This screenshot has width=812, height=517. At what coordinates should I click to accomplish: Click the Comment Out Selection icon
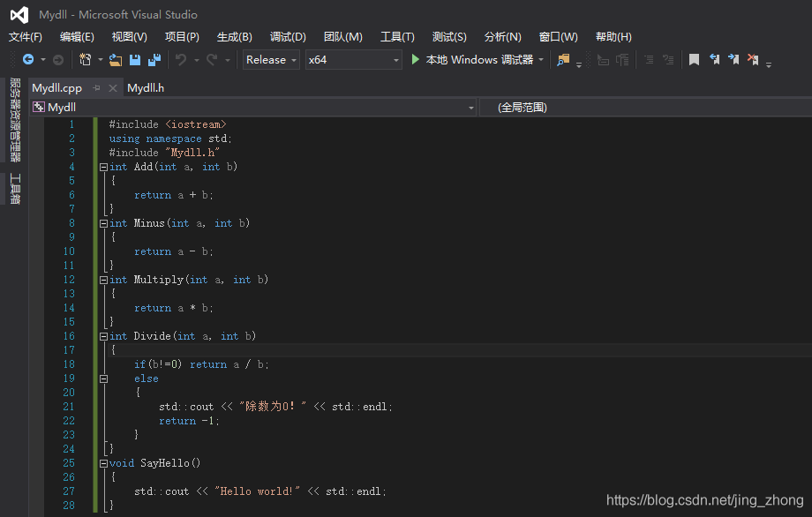[x=603, y=60]
